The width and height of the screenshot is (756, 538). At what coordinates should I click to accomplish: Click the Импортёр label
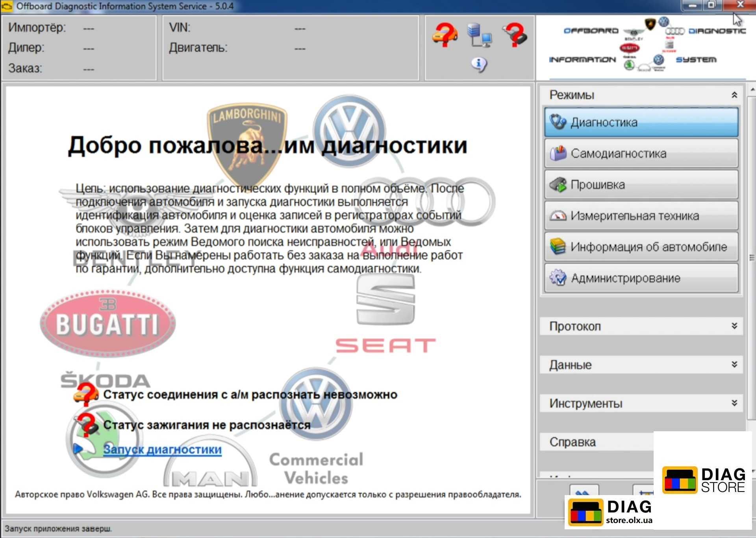(x=37, y=28)
